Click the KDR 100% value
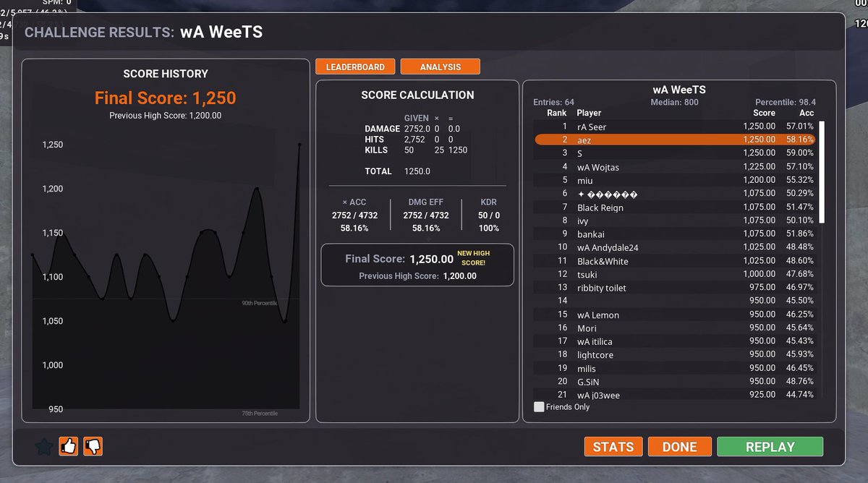Screen dimensions: 868x483 coord(489,228)
